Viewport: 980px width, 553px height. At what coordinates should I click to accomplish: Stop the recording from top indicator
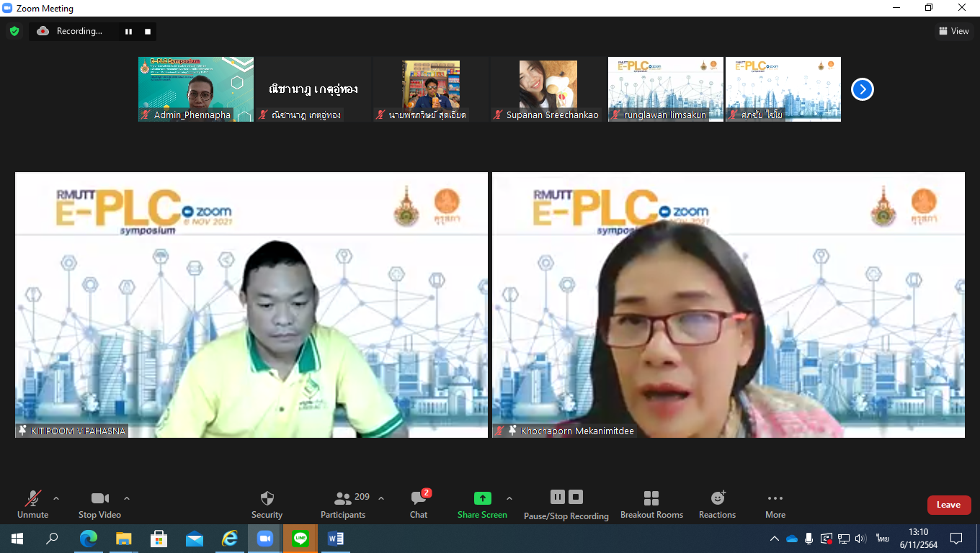tap(148, 31)
